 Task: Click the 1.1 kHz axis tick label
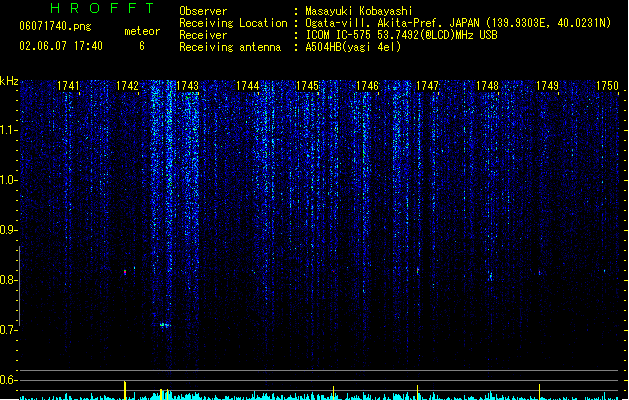click(8, 130)
